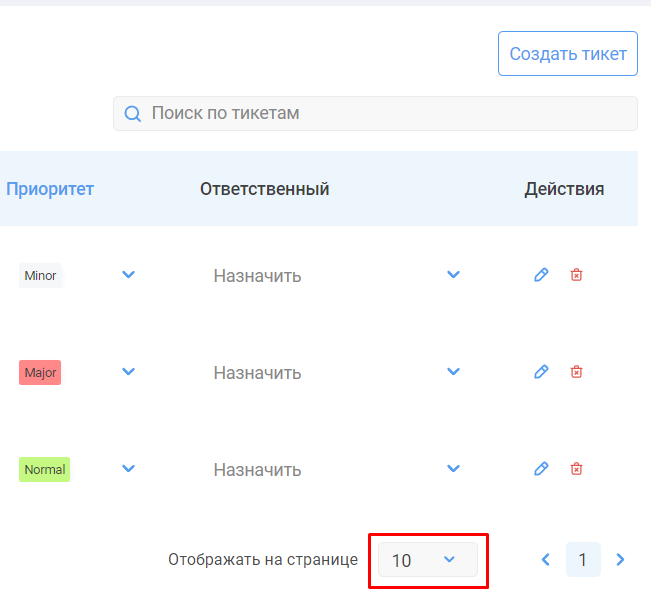
Task: Select page number 1
Action: click(x=583, y=560)
